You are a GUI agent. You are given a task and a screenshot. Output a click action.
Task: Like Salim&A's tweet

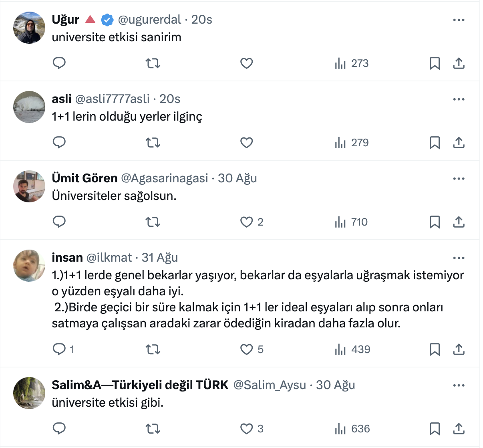click(x=247, y=429)
